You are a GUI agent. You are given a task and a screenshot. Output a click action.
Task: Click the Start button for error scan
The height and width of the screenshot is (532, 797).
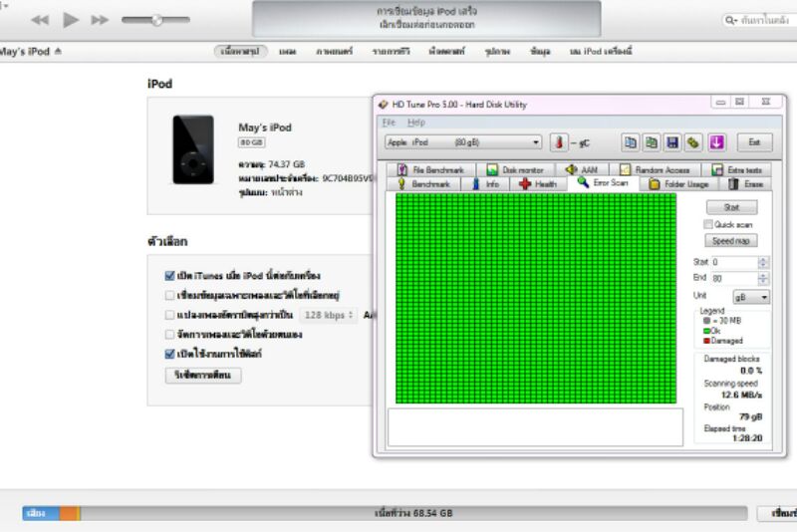[731, 207]
